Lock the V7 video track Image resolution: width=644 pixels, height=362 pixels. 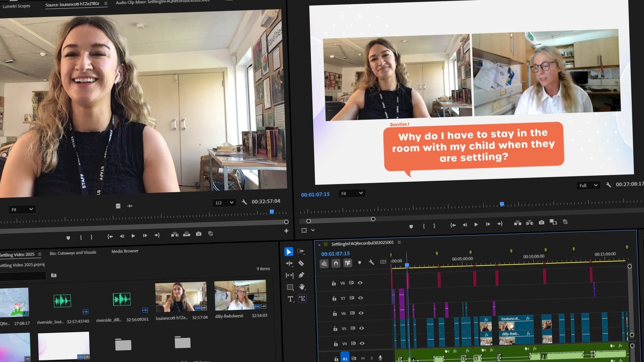[x=334, y=298]
